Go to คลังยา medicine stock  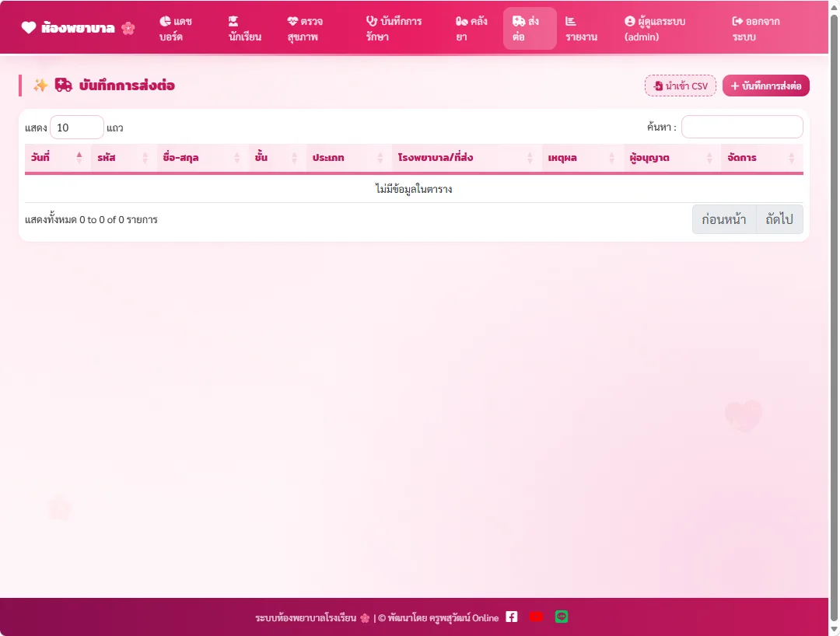point(471,29)
